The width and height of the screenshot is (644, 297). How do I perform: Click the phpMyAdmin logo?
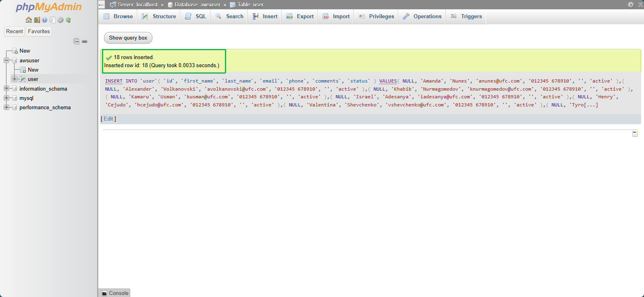tap(49, 7)
